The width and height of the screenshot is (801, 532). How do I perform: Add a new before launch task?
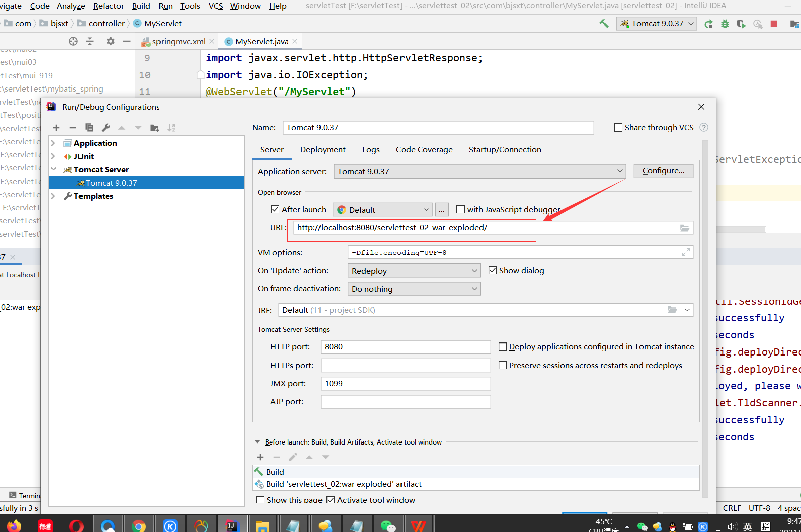pos(260,457)
